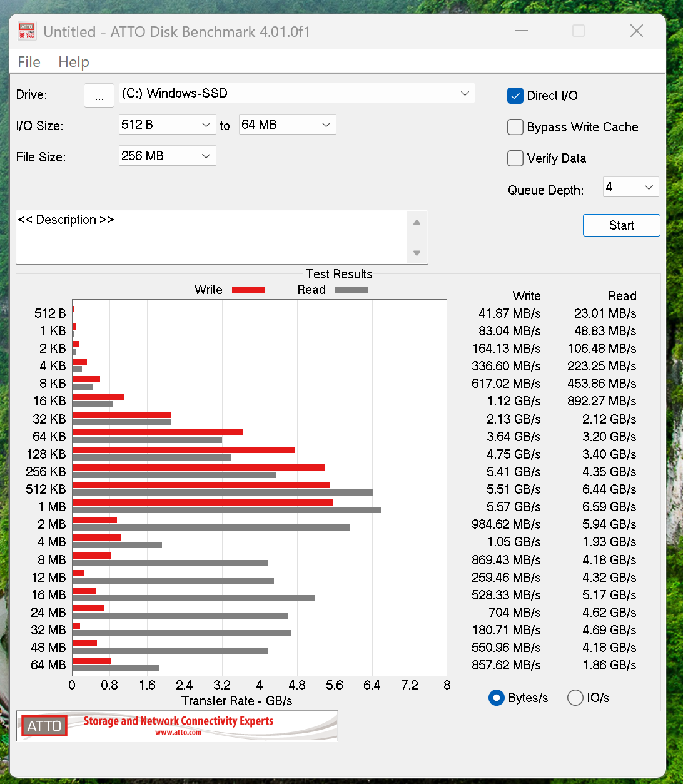
Task: Enable Bypass Write Cache checkbox
Action: click(x=515, y=127)
